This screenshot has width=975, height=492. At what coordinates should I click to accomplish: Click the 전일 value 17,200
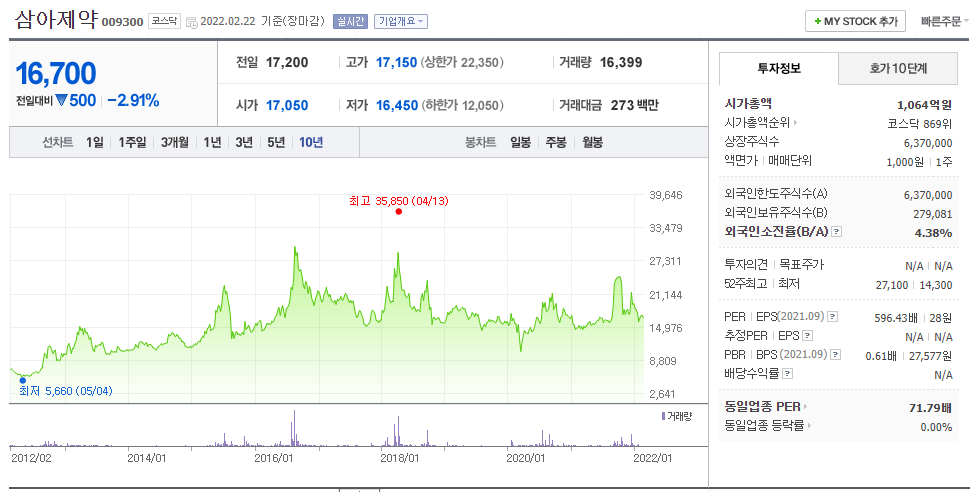[x=287, y=62]
